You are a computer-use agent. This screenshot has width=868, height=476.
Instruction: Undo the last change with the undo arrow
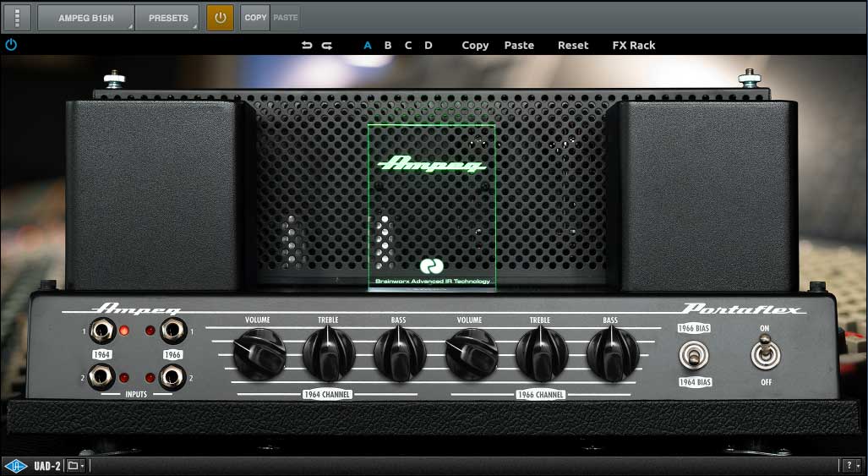[x=307, y=46]
